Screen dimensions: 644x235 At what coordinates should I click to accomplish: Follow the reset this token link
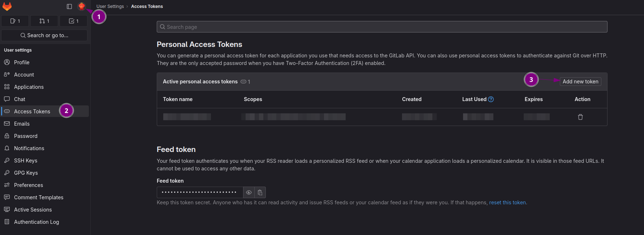507,203
